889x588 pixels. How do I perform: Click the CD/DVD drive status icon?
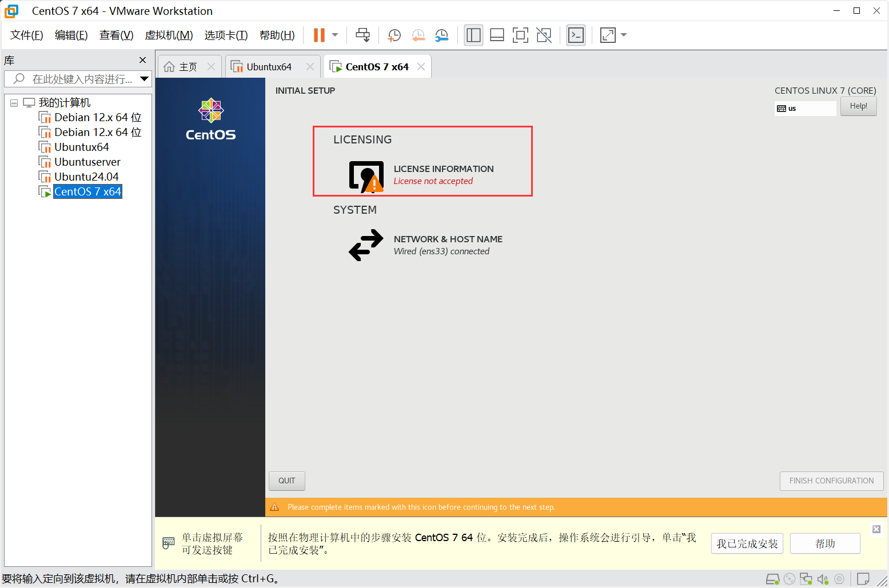click(x=790, y=579)
